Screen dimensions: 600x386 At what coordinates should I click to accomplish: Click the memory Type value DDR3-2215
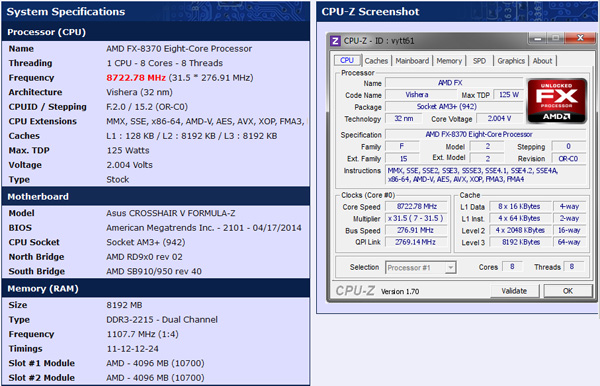[162, 319]
